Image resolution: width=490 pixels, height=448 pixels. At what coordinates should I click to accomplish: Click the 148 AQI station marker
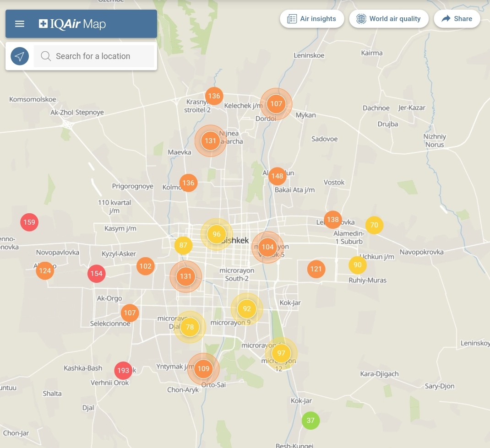coord(277,176)
